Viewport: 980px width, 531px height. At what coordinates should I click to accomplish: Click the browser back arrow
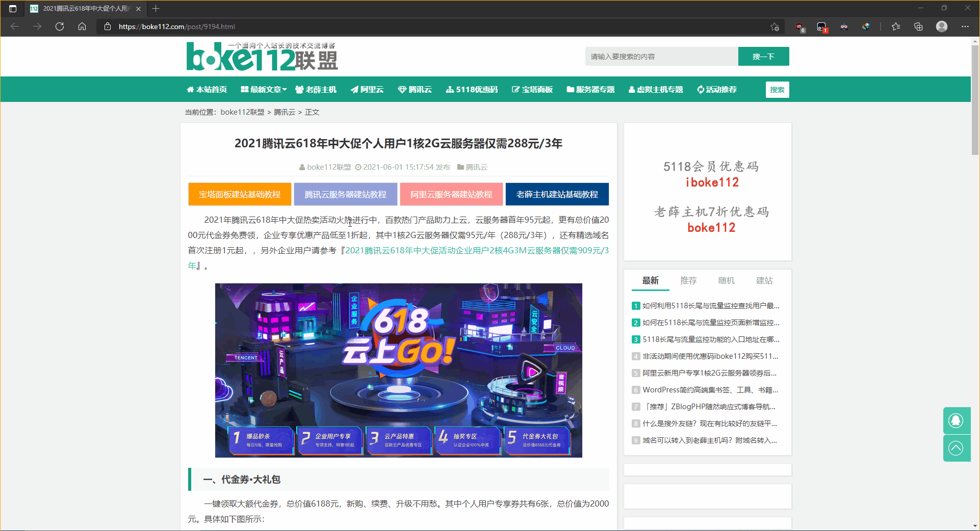pyautogui.click(x=15, y=26)
